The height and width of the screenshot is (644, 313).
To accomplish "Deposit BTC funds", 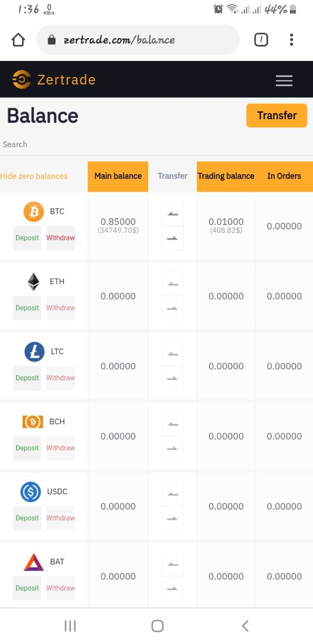I will pos(27,238).
